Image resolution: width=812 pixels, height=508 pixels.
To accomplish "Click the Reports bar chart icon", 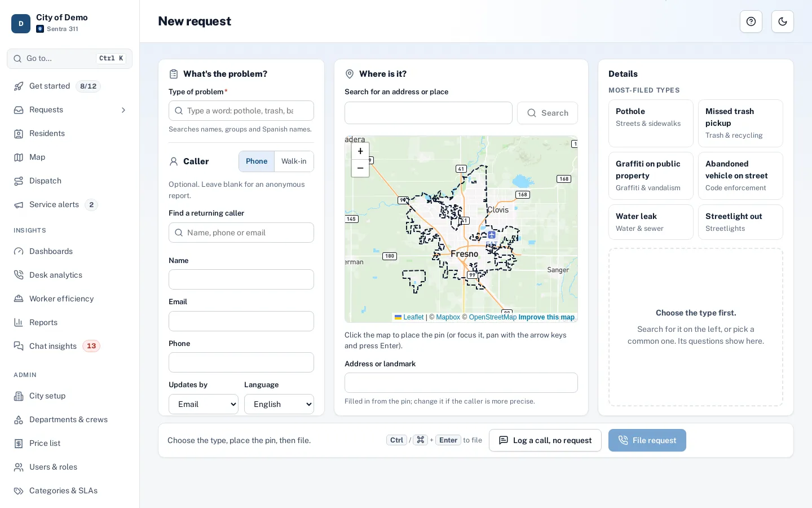I will (x=19, y=323).
